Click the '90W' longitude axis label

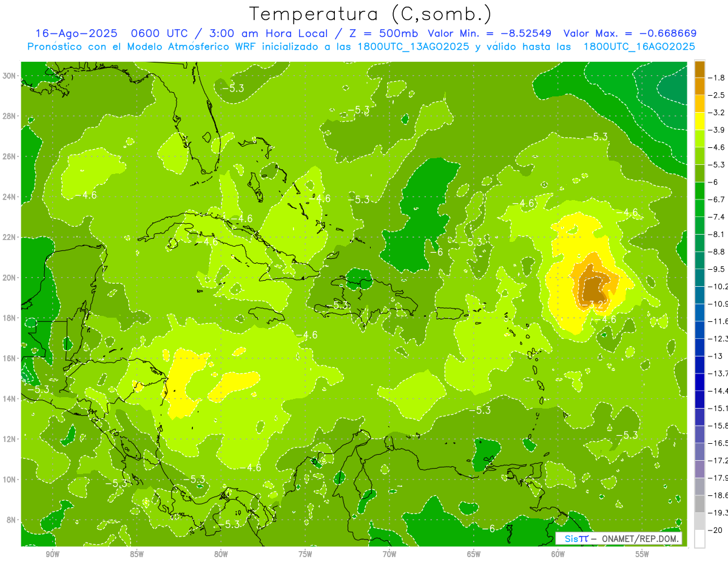pyautogui.click(x=52, y=554)
